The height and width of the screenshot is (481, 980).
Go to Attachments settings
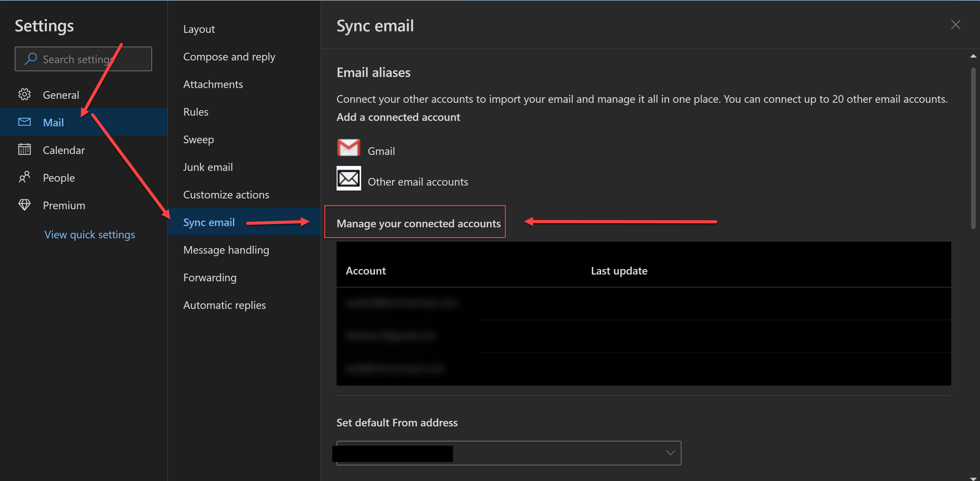click(213, 84)
